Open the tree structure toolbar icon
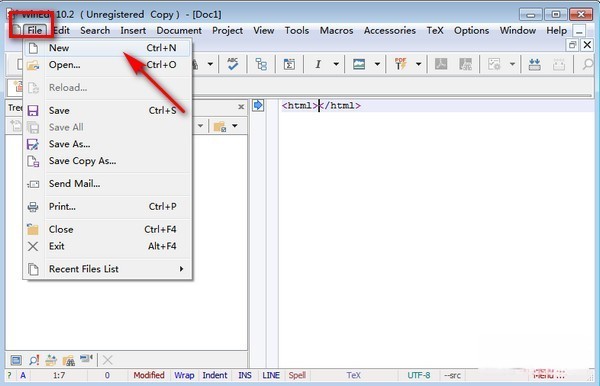 [261, 64]
